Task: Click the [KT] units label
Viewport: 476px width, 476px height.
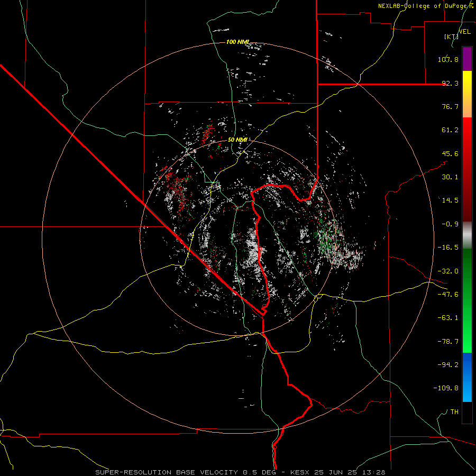Action: click(451, 36)
